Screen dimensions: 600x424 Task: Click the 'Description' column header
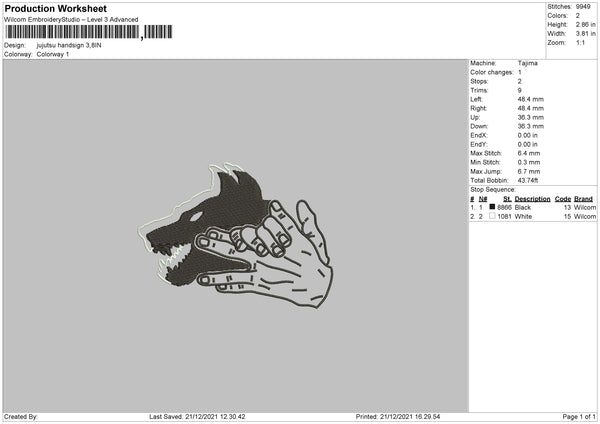pos(532,199)
